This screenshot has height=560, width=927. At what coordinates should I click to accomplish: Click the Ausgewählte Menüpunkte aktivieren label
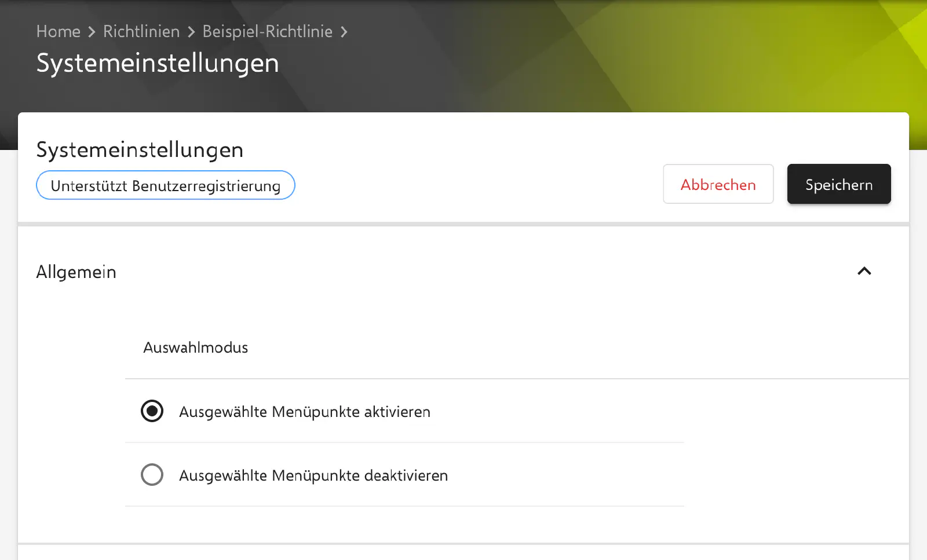[305, 412]
